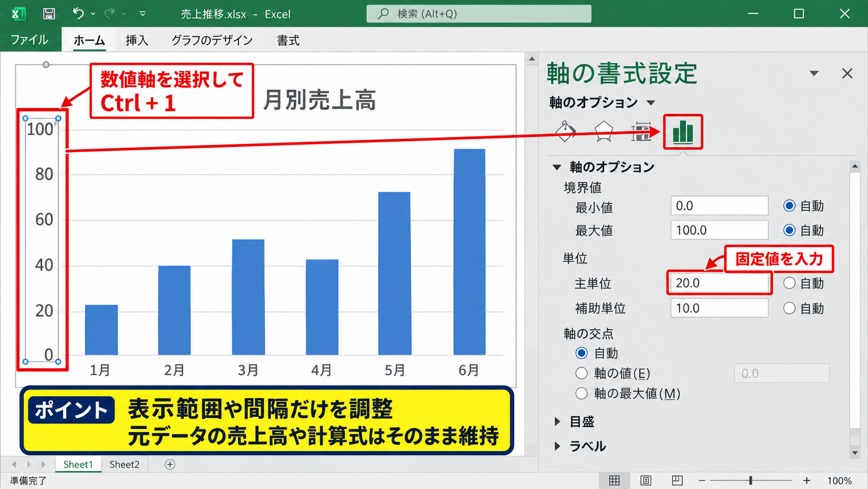Switch to the 挿入 tab
Image resolution: width=868 pixels, height=489 pixels.
coord(137,40)
